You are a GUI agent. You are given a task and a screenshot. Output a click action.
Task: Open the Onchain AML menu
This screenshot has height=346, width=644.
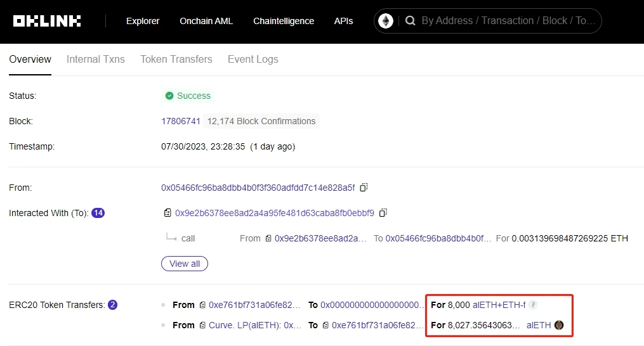point(206,21)
